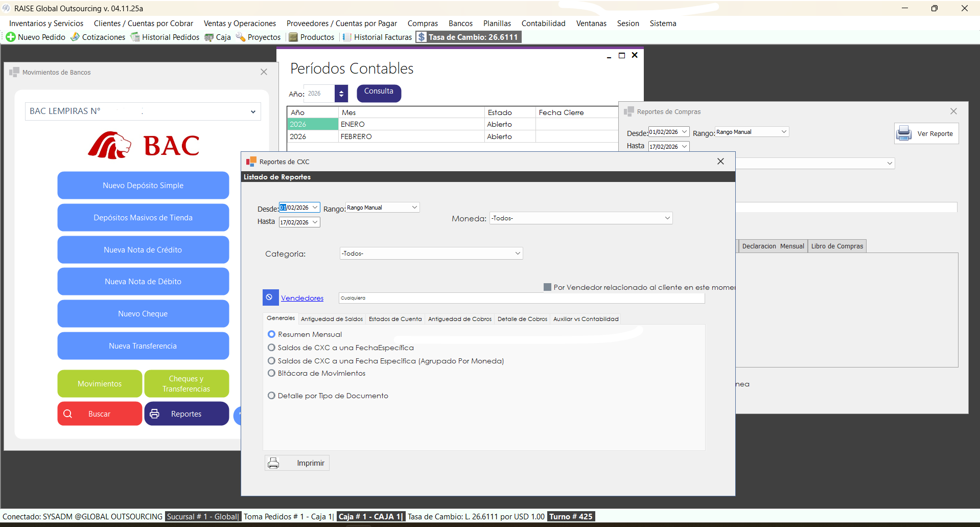Open Productos box icon
Viewport: 980px width, 527px height.
[x=293, y=37]
